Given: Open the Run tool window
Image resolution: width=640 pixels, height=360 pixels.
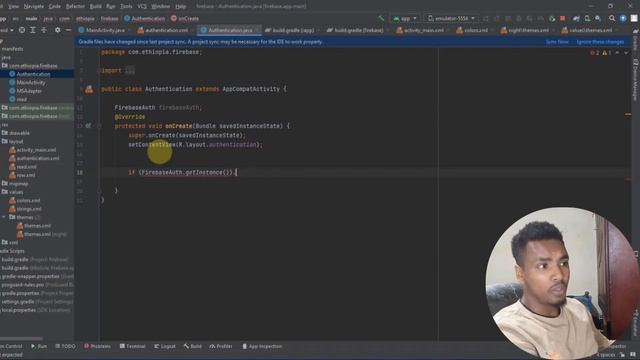Looking at the screenshot, I should (39, 346).
